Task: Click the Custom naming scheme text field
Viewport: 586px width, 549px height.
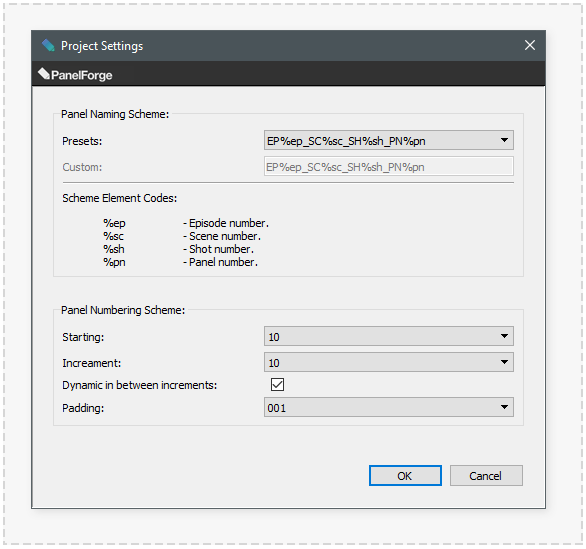Action: coord(389,166)
